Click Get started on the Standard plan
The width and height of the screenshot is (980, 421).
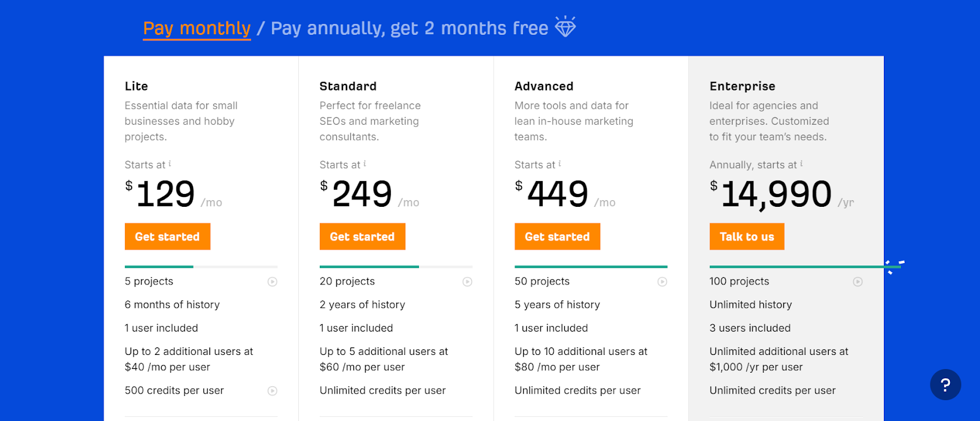point(362,236)
